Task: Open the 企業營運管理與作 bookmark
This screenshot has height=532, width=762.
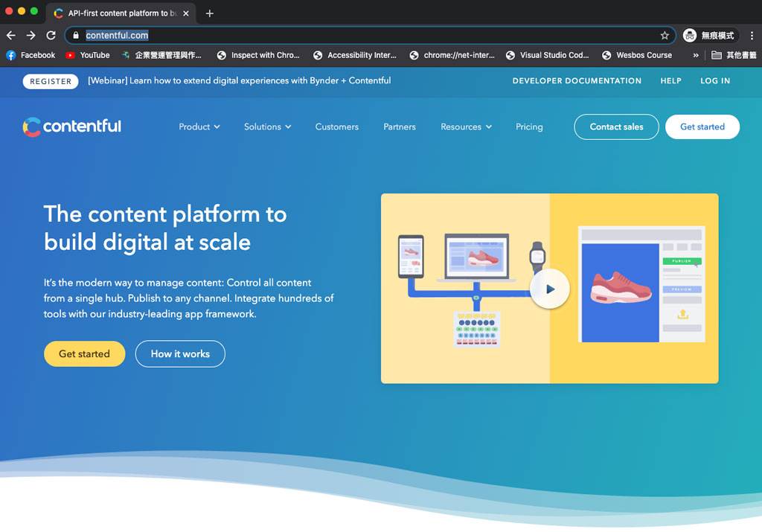Action: (161, 55)
